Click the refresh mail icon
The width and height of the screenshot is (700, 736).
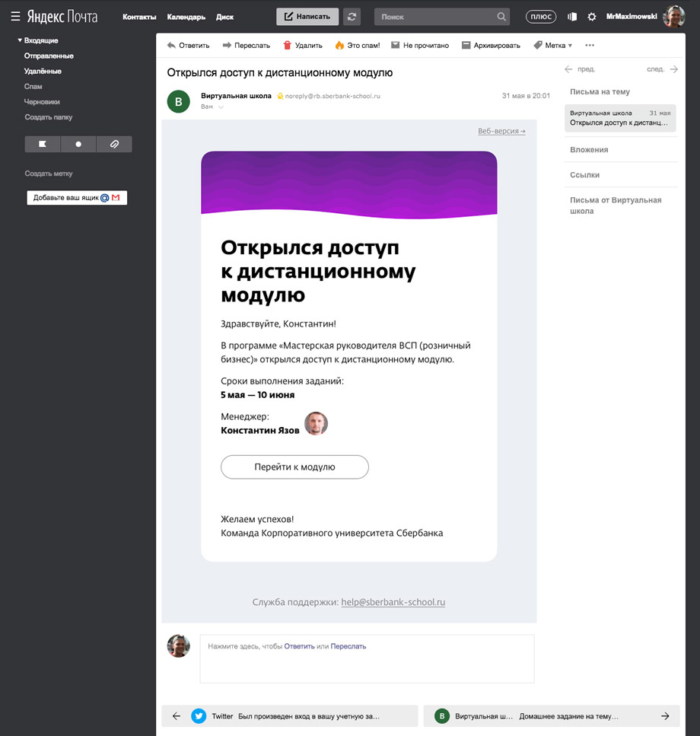pyautogui.click(x=352, y=16)
